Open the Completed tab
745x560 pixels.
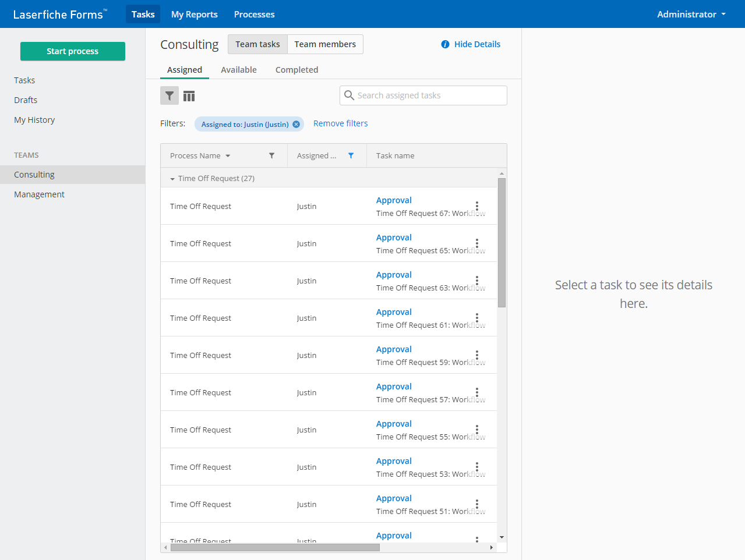click(x=296, y=70)
